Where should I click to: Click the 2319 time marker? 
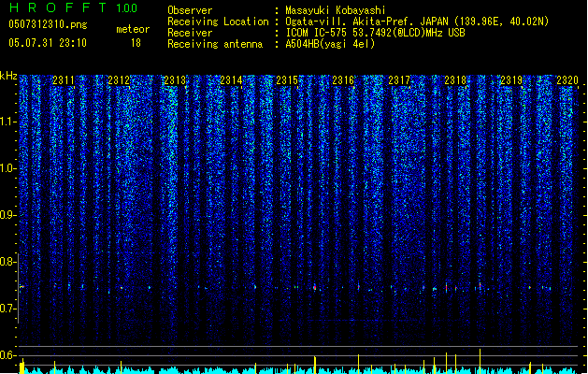(x=511, y=80)
